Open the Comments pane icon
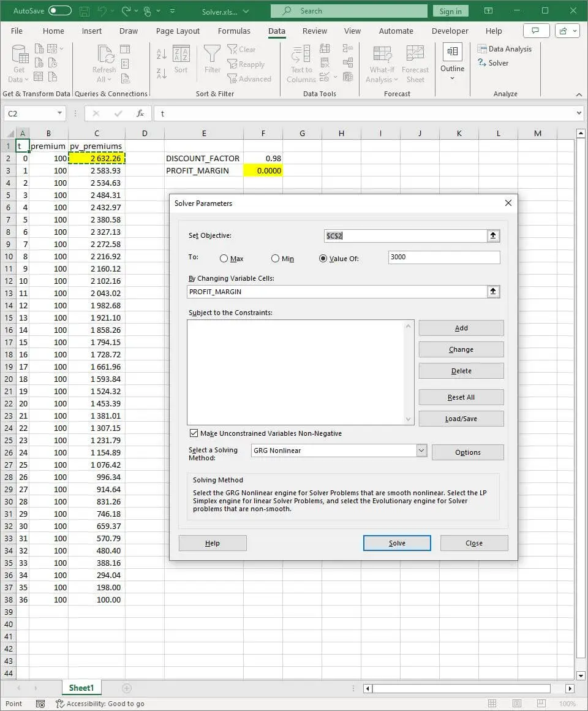The width and height of the screenshot is (588, 711). pos(536,31)
